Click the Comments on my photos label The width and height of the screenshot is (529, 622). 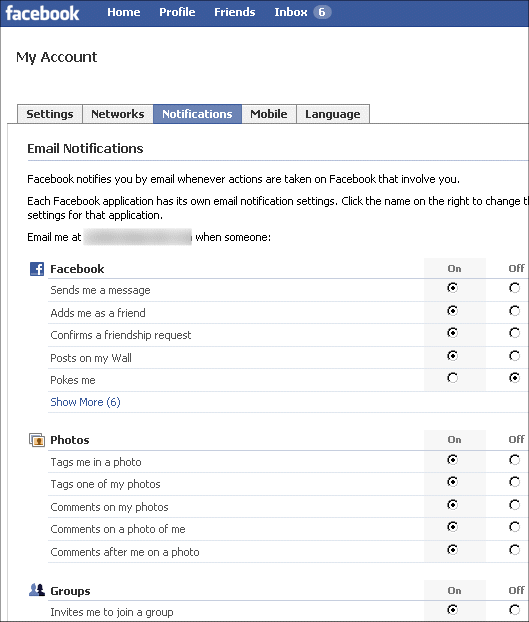point(109,507)
